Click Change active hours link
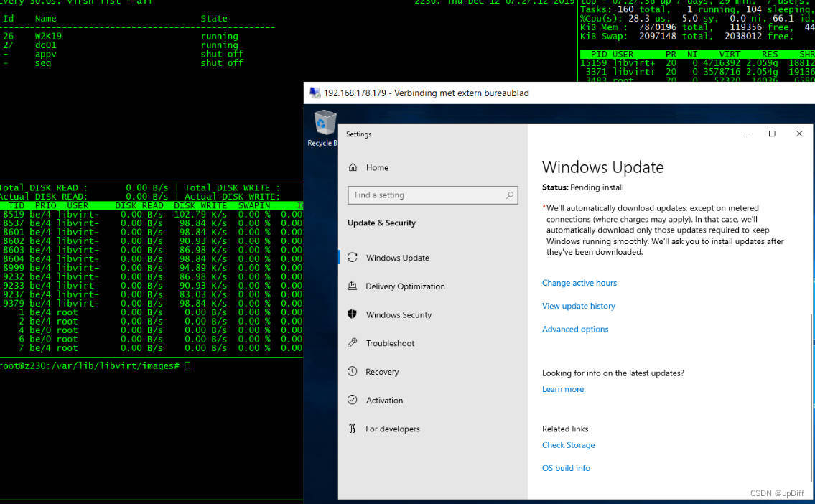Viewport: 815px width, 504px height. (579, 283)
